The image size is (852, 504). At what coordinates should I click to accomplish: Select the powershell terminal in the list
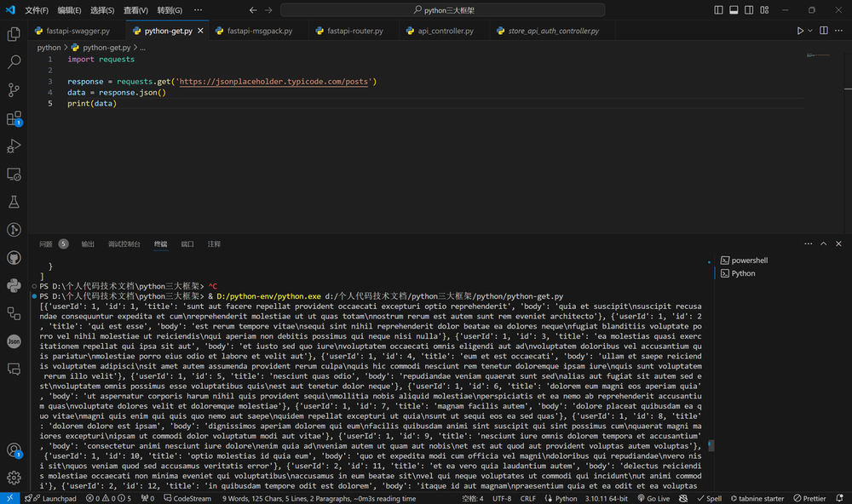(x=749, y=261)
